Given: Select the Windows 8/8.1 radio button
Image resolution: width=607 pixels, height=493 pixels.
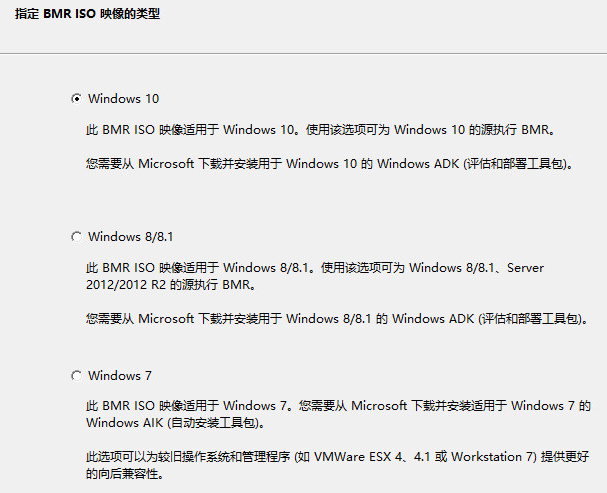Looking at the screenshot, I should (x=76, y=237).
